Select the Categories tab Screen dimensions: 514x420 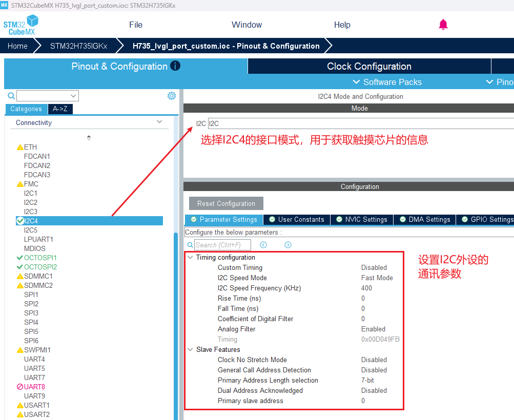pyautogui.click(x=26, y=109)
